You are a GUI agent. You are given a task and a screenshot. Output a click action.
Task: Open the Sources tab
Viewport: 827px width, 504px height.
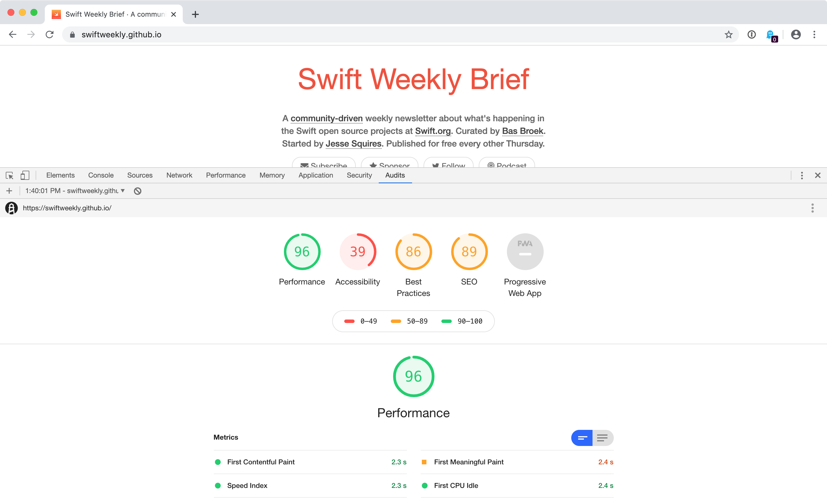pyautogui.click(x=140, y=175)
